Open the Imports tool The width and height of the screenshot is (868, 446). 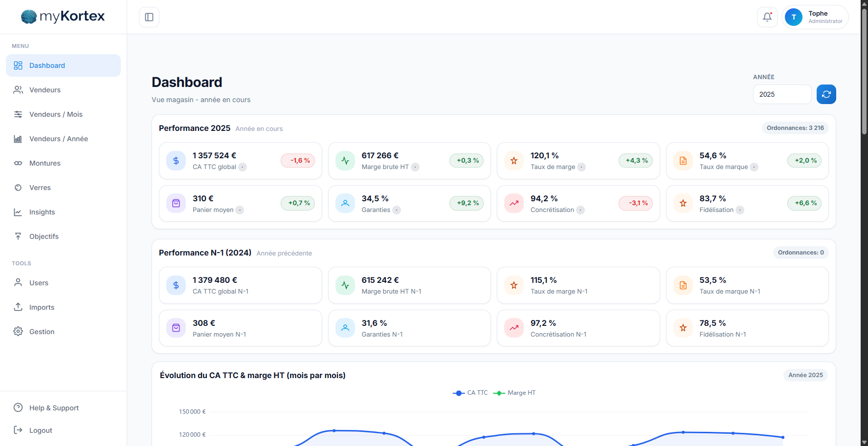click(x=42, y=307)
